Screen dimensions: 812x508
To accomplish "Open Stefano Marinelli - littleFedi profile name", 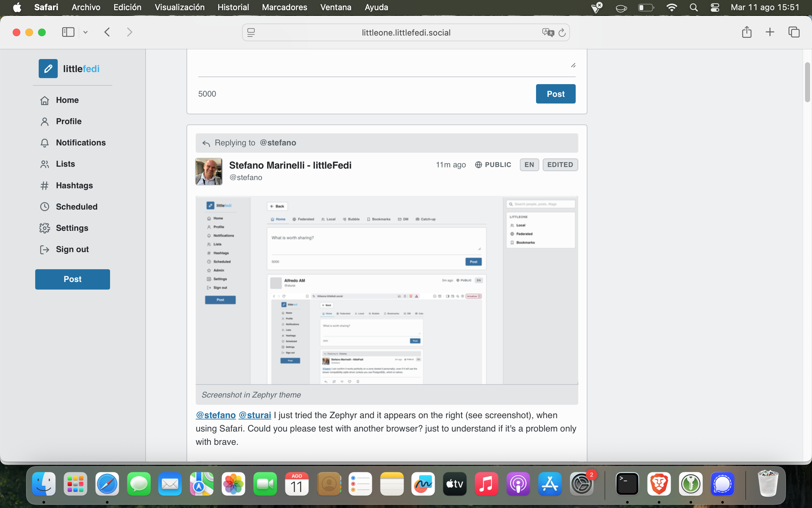I will (290, 165).
